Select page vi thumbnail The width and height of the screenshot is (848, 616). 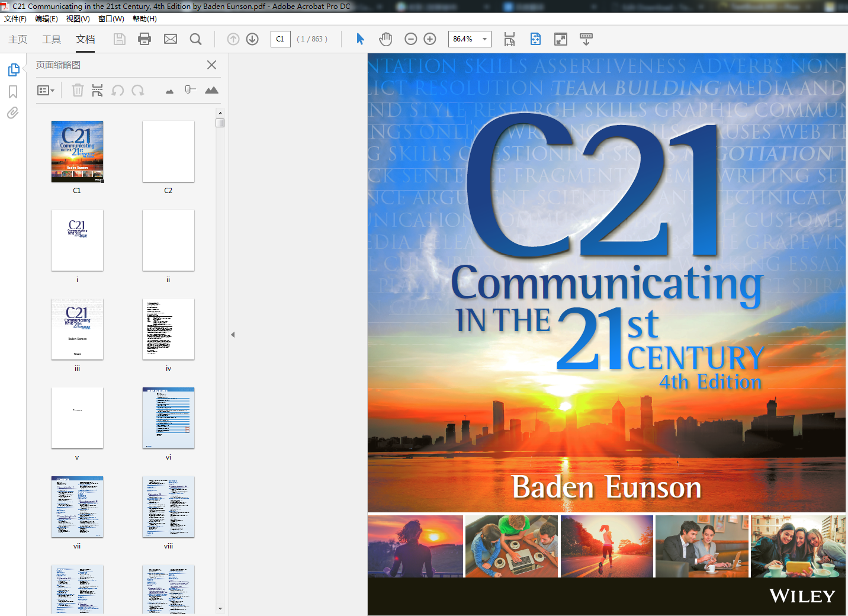168,418
